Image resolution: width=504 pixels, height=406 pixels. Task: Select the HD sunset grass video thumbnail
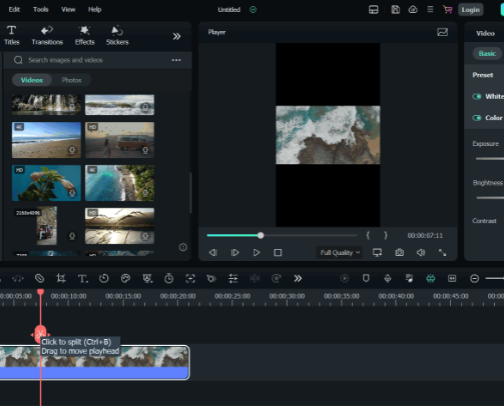(x=119, y=226)
